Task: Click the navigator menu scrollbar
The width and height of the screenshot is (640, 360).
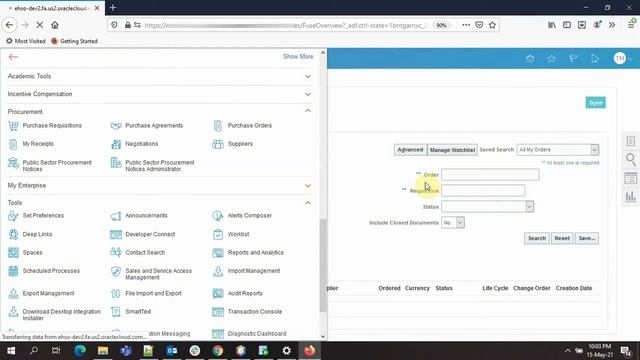Action: (x=323, y=265)
